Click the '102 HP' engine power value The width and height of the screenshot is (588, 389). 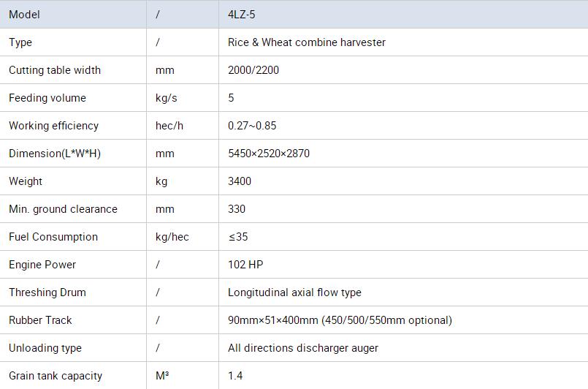[245, 265]
